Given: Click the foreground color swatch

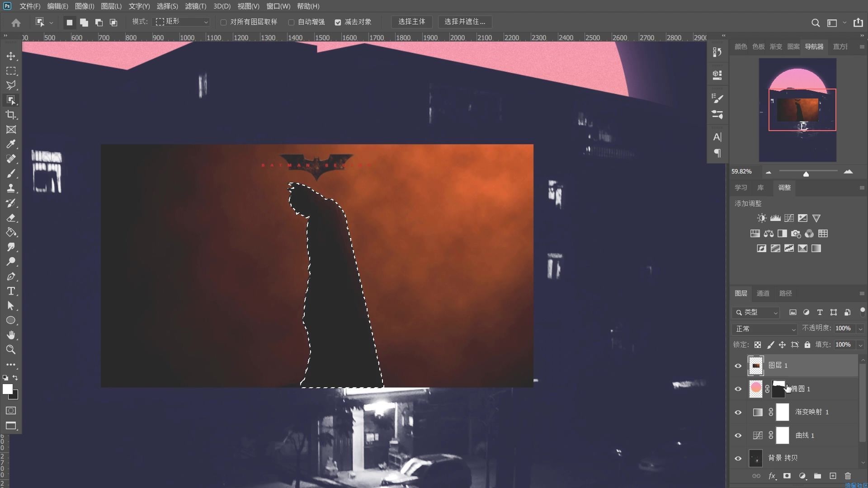Looking at the screenshot, I should pos(8,389).
